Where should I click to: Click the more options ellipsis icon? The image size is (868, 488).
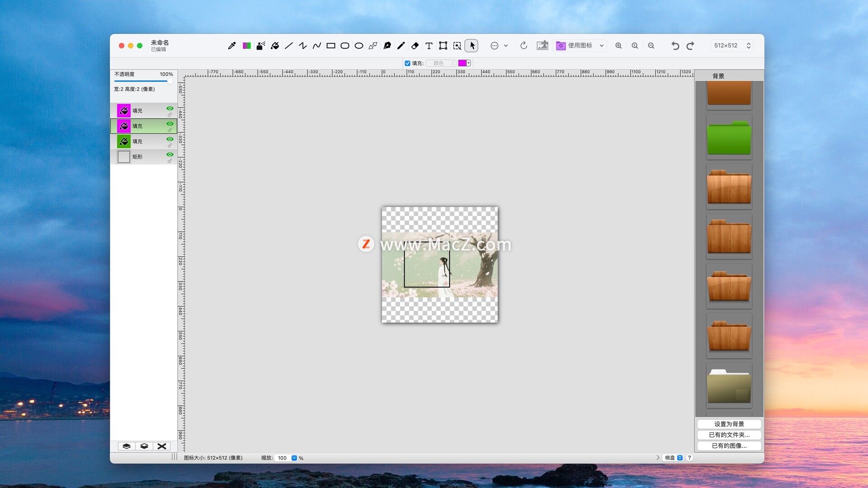pos(495,46)
